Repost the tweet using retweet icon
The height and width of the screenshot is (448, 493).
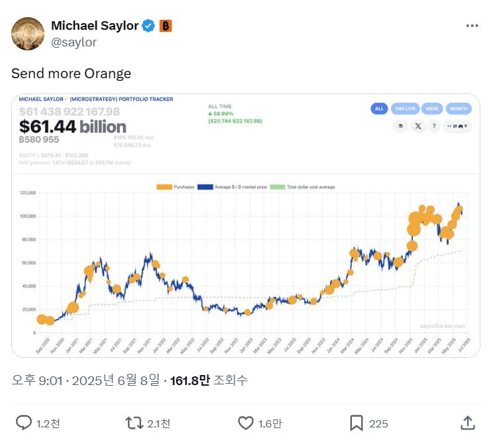[x=135, y=423]
